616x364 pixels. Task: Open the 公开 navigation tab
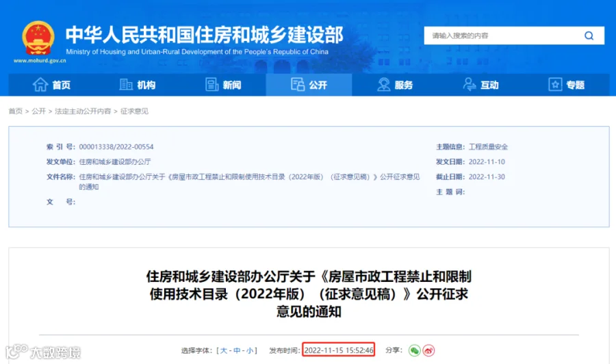(309, 85)
